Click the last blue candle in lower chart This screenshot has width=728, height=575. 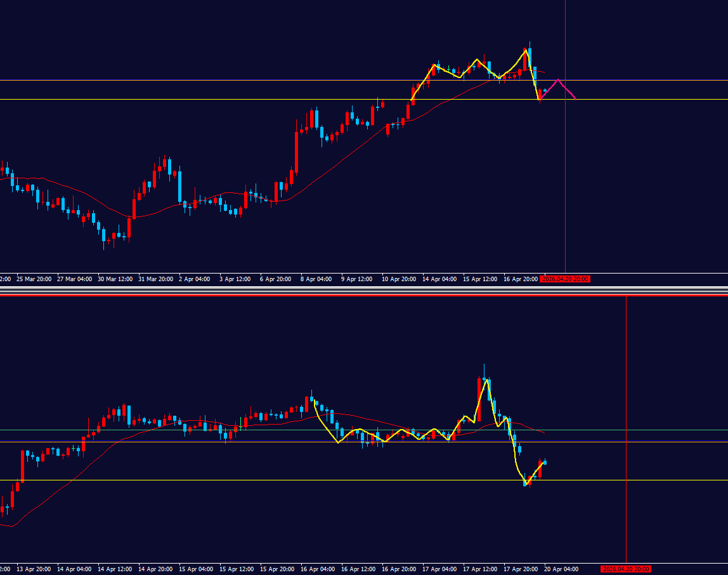click(545, 462)
